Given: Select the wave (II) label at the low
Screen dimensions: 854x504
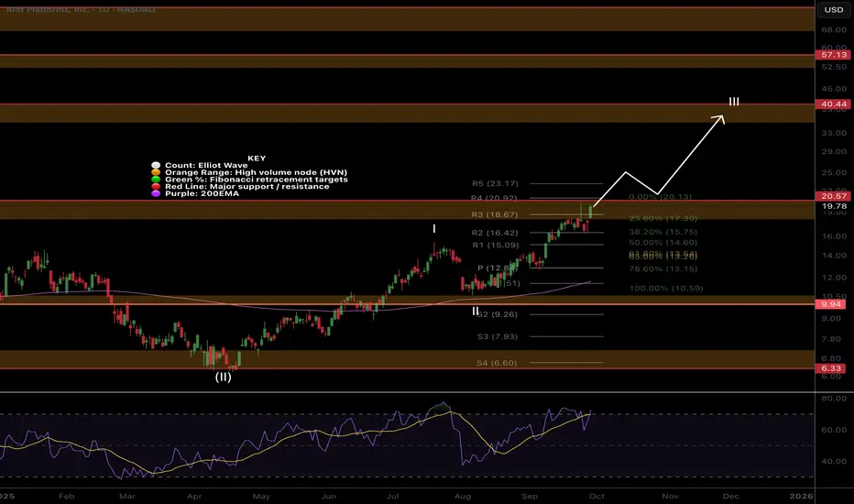Looking at the screenshot, I should coord(224,377).
